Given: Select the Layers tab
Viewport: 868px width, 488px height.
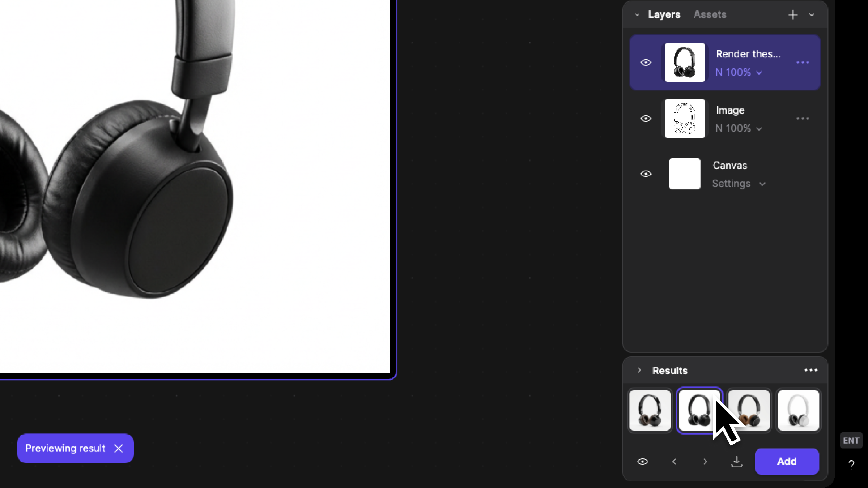Looking at the screenshot, I should click(664, 14).
